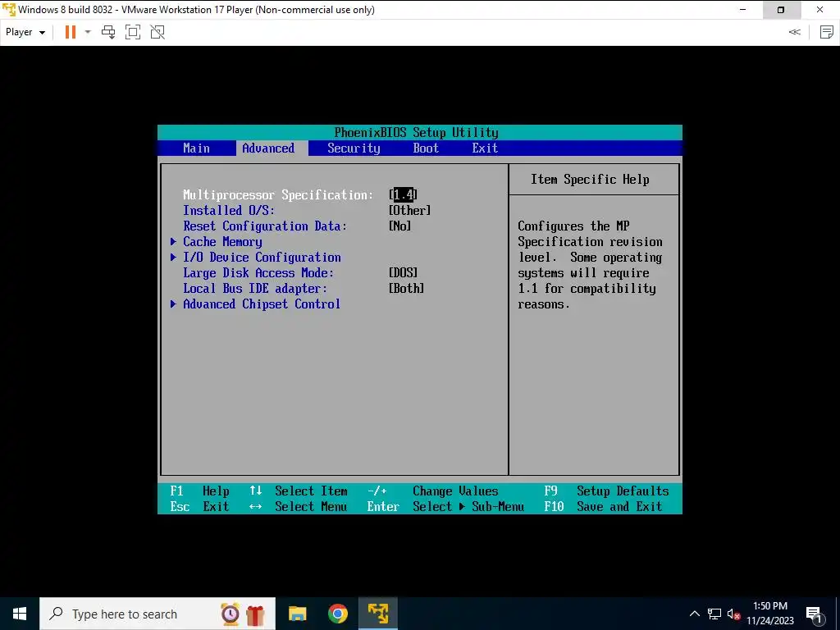
Task: Select I/O Device Configuration entry
Action: pyautogui.click(x=262, y=257)
